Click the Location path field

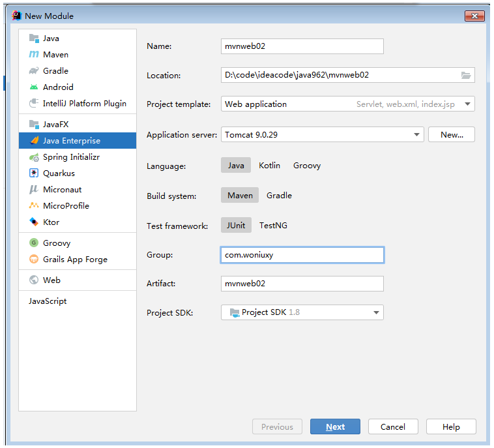point(348,75)
